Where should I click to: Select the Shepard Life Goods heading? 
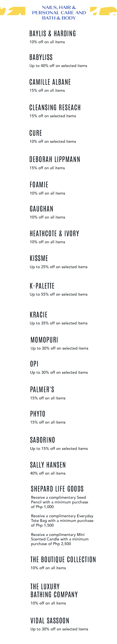click(57, 489)
